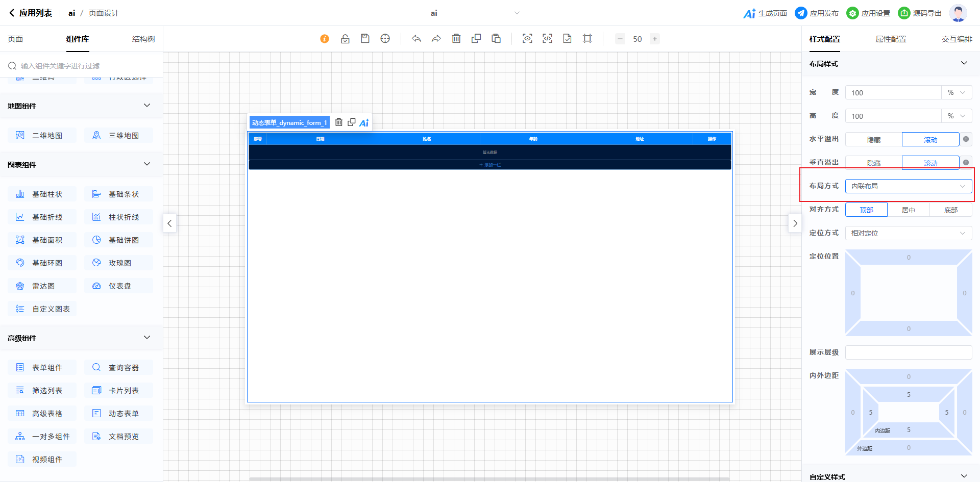Click 源码导出 in the top bar
Screen dimensions: 980x482
click(920, 13)
